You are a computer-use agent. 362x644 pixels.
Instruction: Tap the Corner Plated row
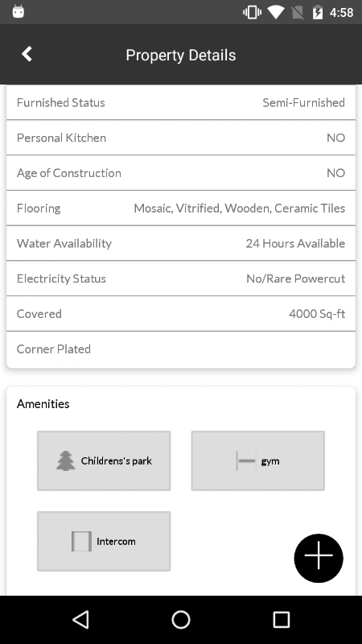click(181, 349)
